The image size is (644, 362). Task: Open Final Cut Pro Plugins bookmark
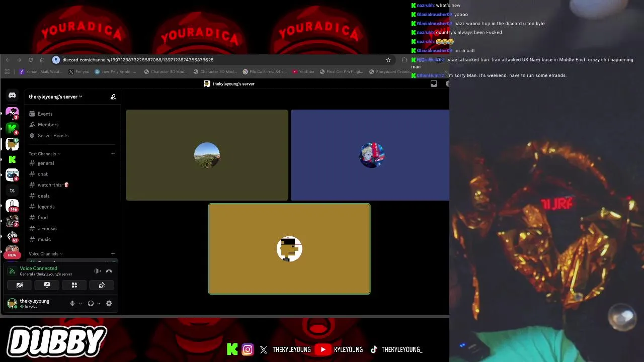(341, 72)
